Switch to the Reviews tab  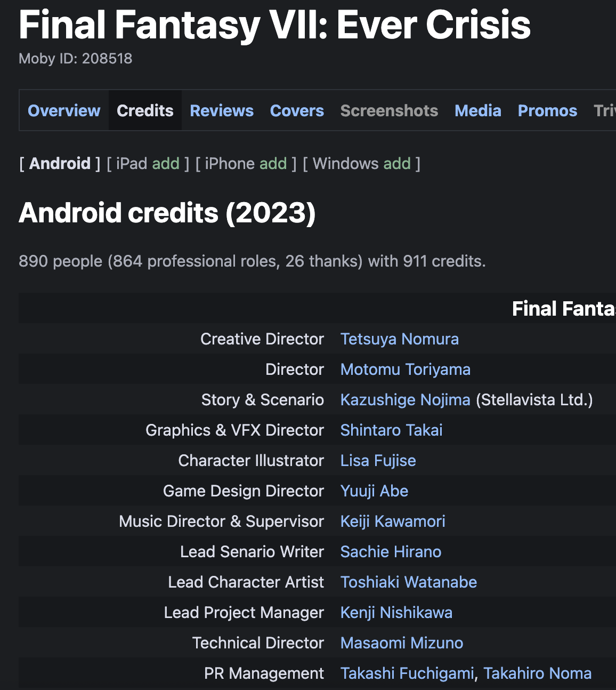point(222,110)
